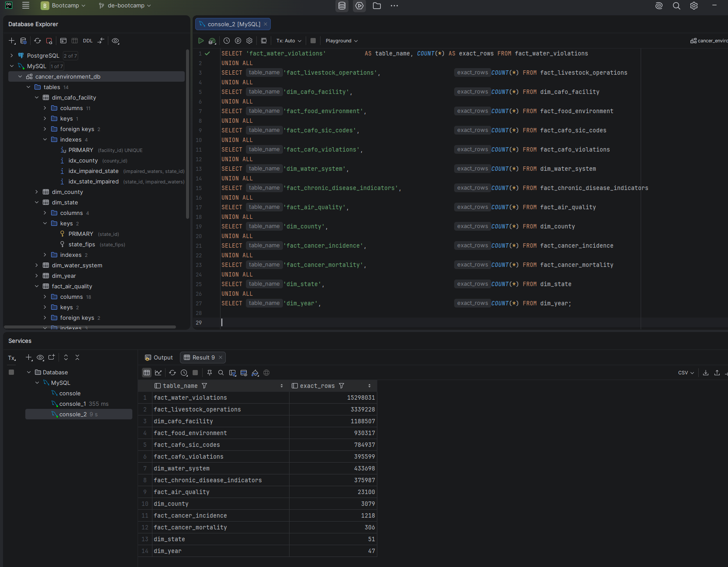Viewport: 728px width, 567px height.
Task: Open the AI Assistant spiral icon
Action: coord(659,6)
